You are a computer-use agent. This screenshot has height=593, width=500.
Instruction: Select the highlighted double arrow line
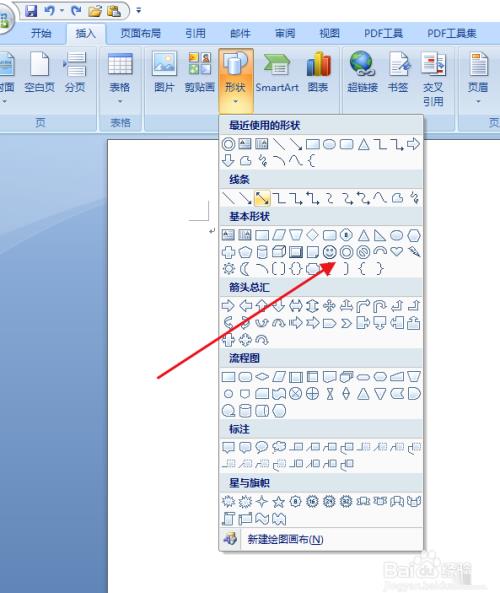262,198
